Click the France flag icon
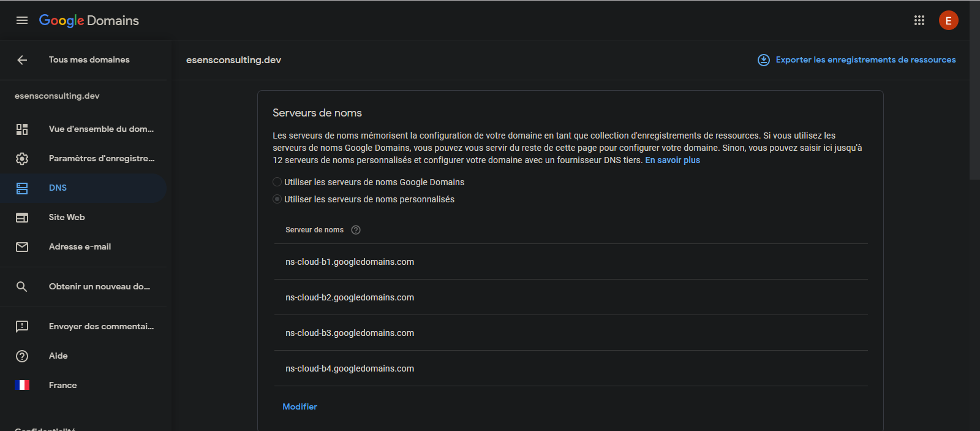 [x=22, y=385]
